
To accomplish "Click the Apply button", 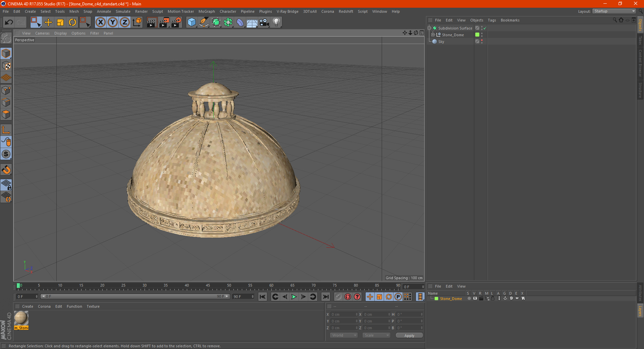I will point(409,336).
